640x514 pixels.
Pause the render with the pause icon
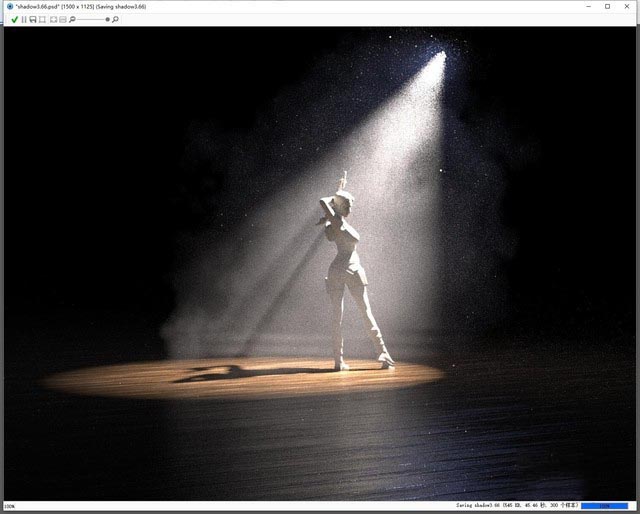pos(24,19)
